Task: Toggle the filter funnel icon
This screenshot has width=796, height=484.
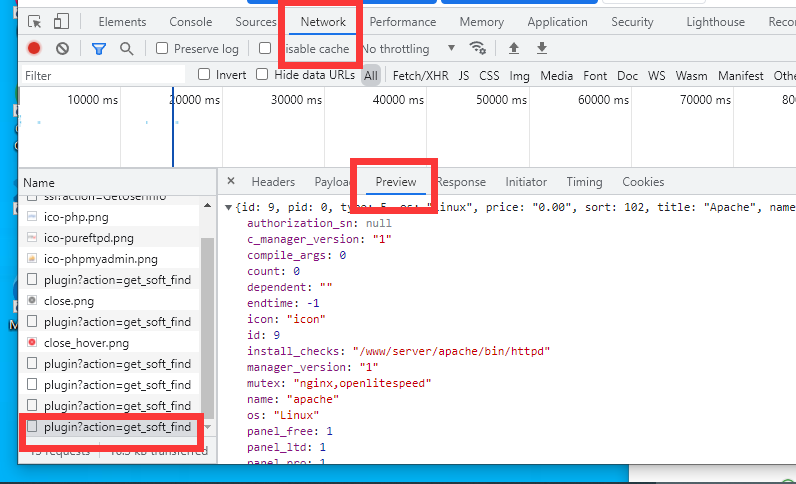Action: tap(99, 49)
